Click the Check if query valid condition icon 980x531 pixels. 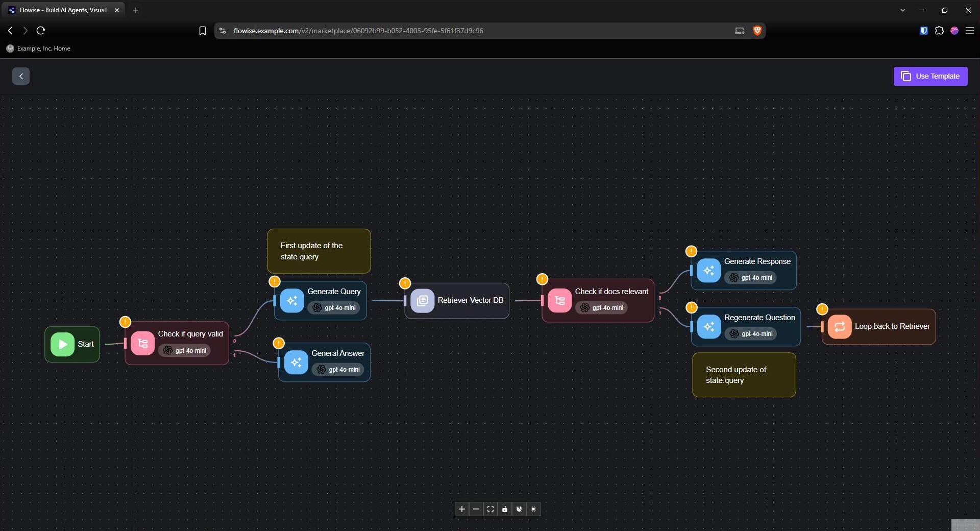pyautogui.click(x=142, y=344)
